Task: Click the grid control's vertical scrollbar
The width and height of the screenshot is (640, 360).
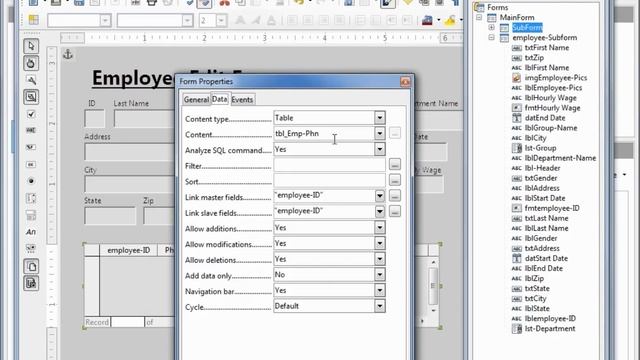Action: (433, 286)
